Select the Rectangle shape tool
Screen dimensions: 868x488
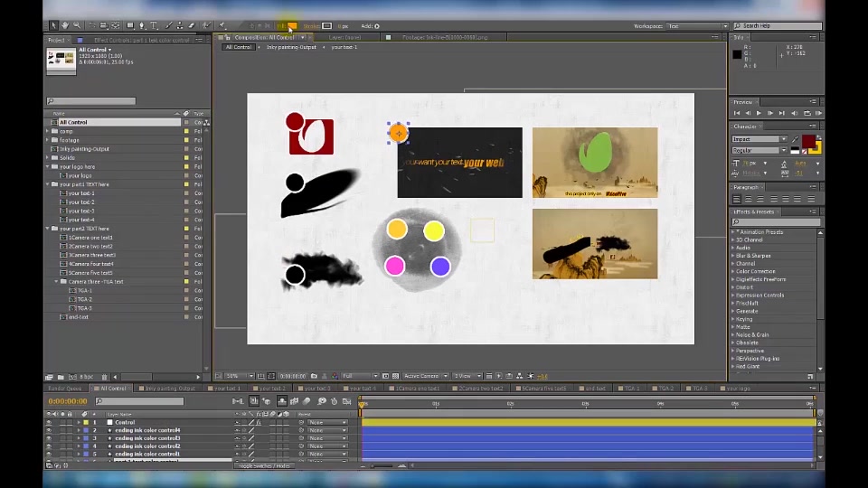click(130, 25)
